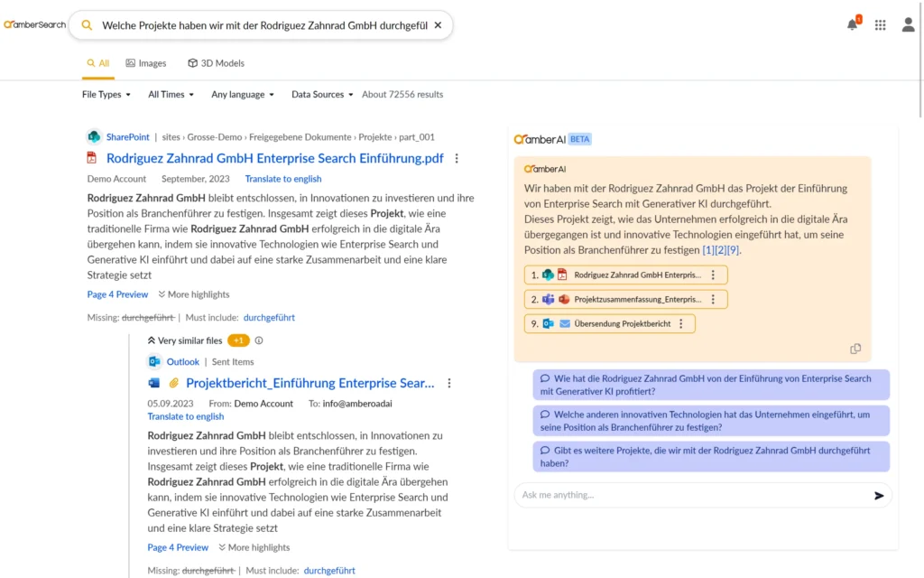
Task: Open options menu for Rodriguez Zahnrad PDF result
Action: click(x=457, y=158)
